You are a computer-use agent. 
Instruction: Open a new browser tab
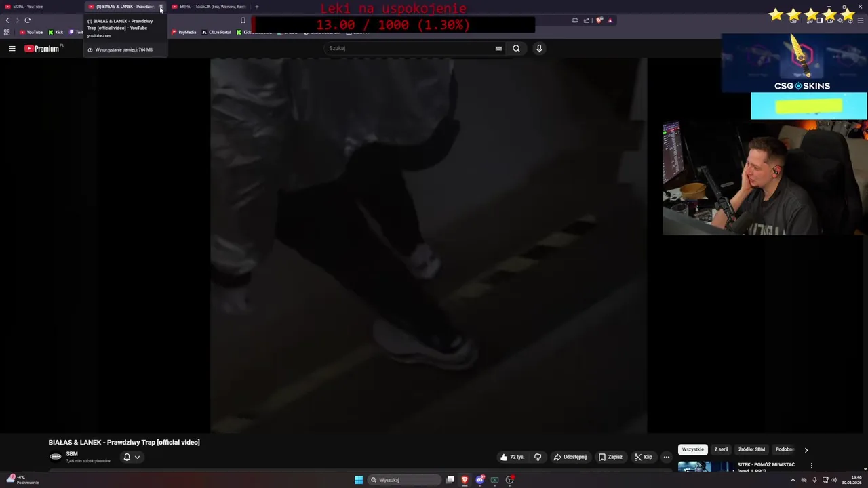click(x=256, y=7)
